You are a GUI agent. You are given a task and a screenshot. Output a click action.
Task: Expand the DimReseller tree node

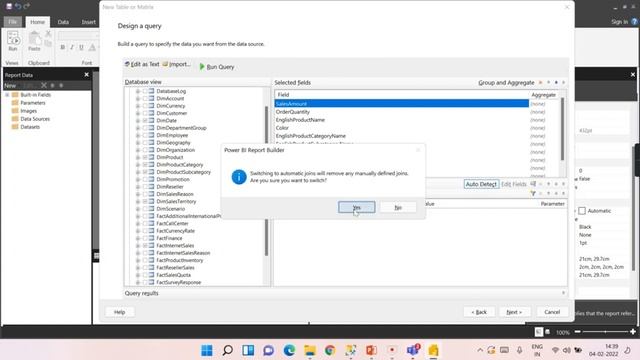tap(138, 187)
